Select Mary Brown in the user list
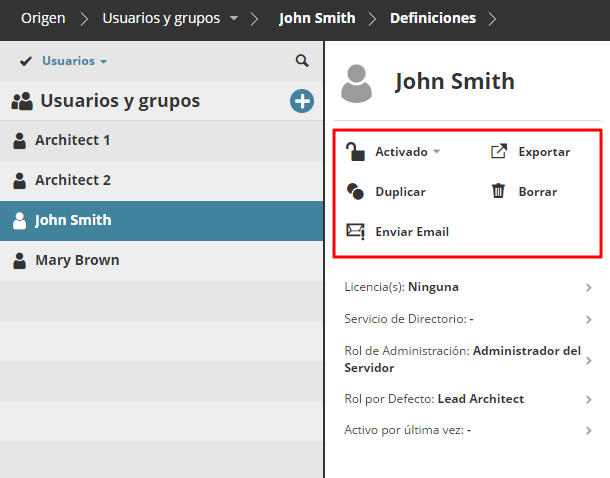The width and height of the screenshot is (610, 478). point(77,260)
